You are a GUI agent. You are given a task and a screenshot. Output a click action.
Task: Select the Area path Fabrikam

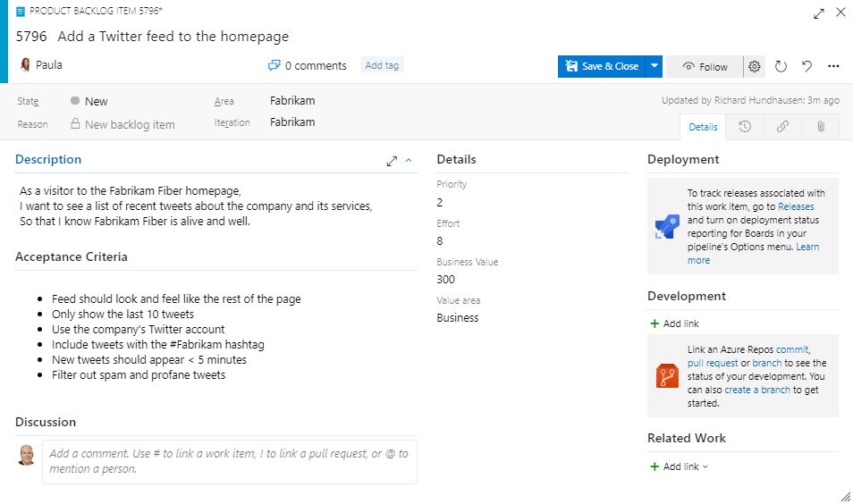pos(292,101)
